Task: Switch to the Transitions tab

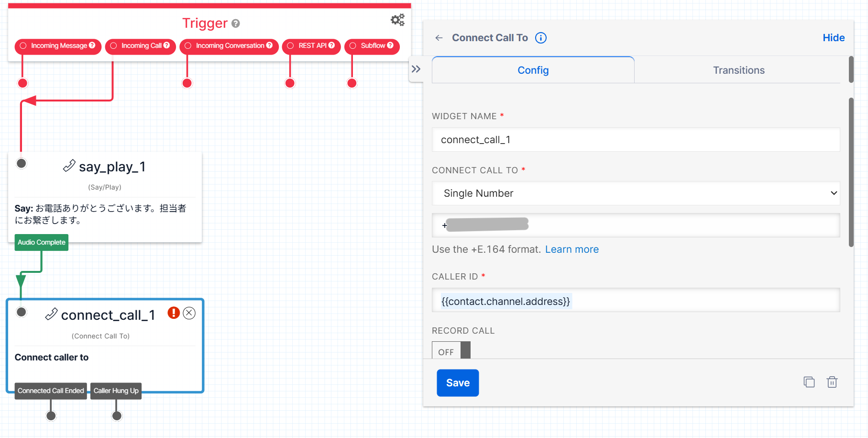Action: (738, 70)
